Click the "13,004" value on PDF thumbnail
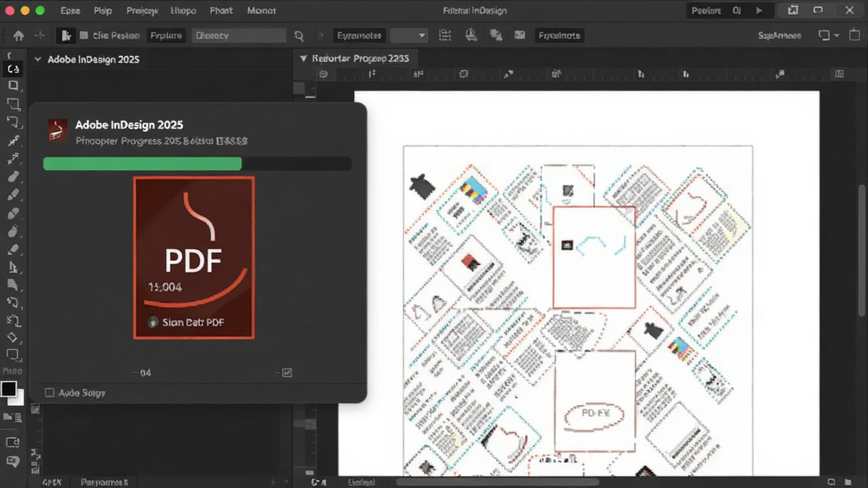 coord(165,287)
